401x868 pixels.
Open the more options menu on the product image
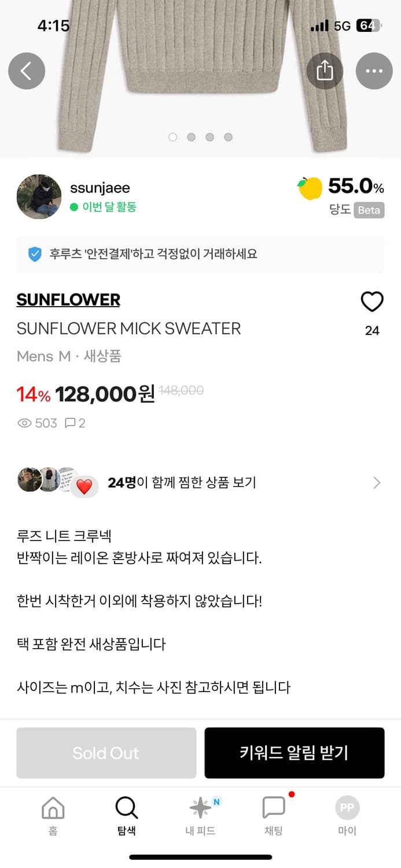374,70
